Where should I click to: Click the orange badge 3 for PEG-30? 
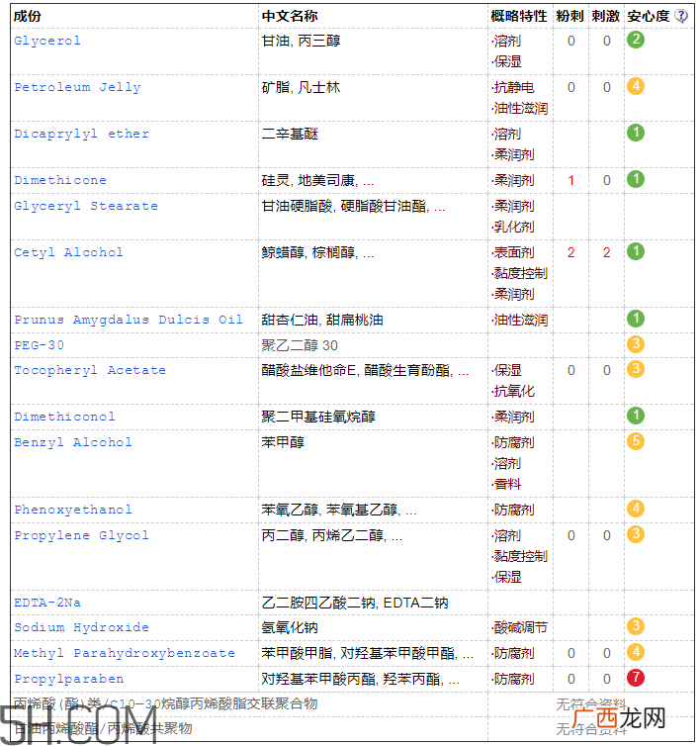tap(636, 344)
